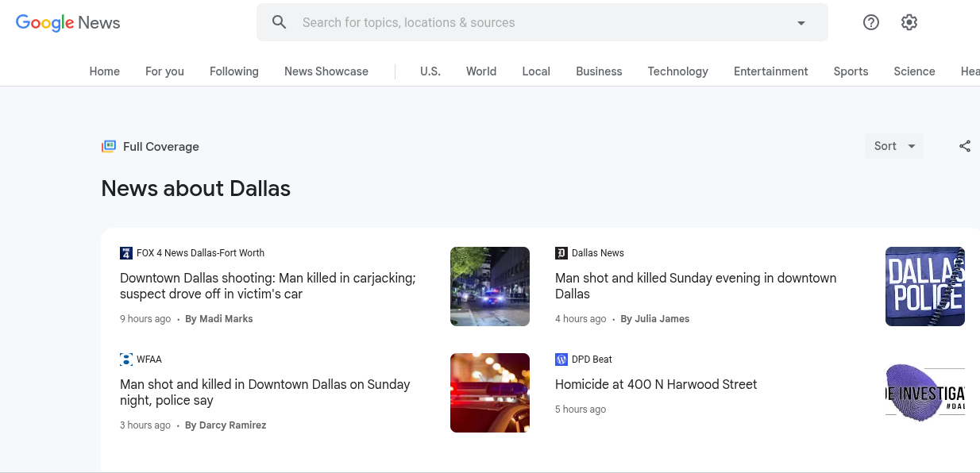
Task: Open the Local section tab
Action: (536, 71)
